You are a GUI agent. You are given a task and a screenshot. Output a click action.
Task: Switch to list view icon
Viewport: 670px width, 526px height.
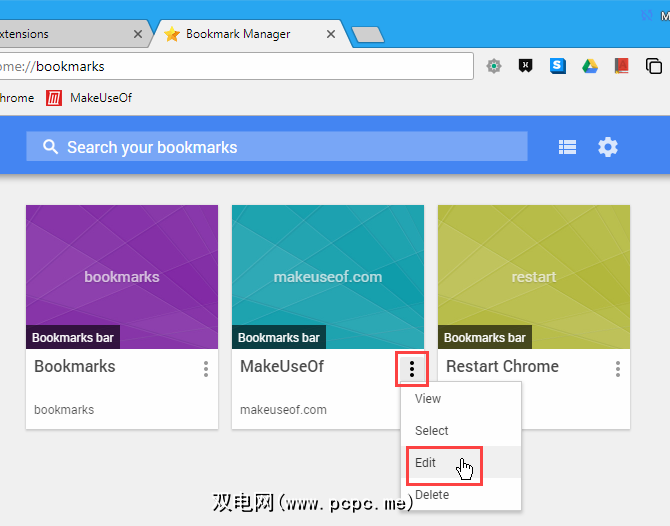[x=567, y=147]
